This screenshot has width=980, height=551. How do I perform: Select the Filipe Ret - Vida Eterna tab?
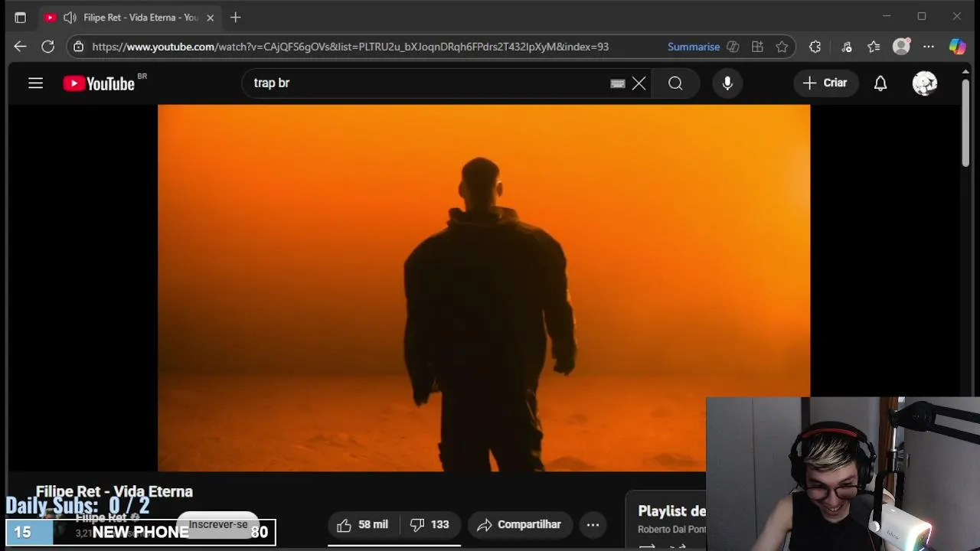(x=130, y=17)
